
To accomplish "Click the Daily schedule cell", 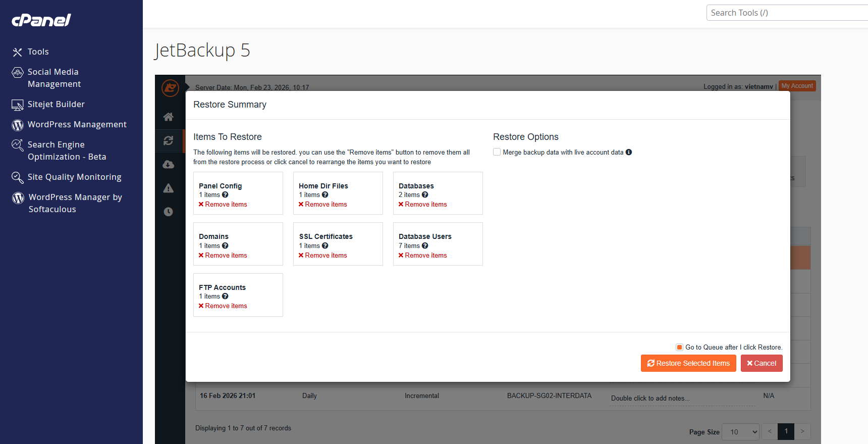I will [309, 396].
